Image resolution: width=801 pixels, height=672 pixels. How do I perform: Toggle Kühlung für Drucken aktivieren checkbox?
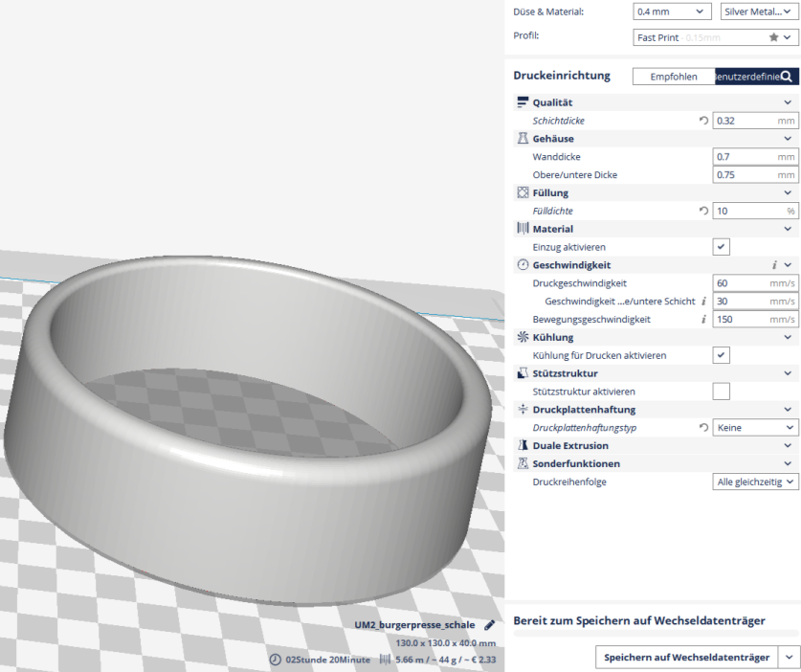pos(721,355)
